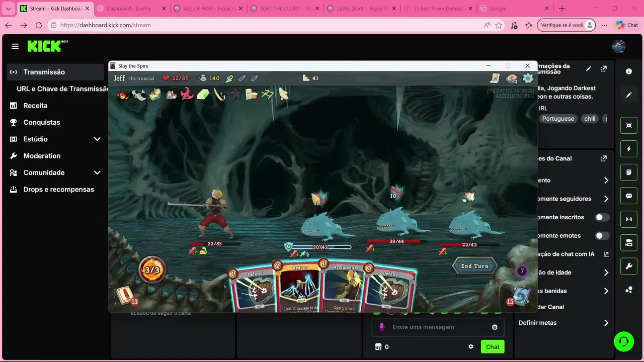Open the Edge Copilot Chat button
Viewport: 644px width, 362px height.
(x=627, y=25)
